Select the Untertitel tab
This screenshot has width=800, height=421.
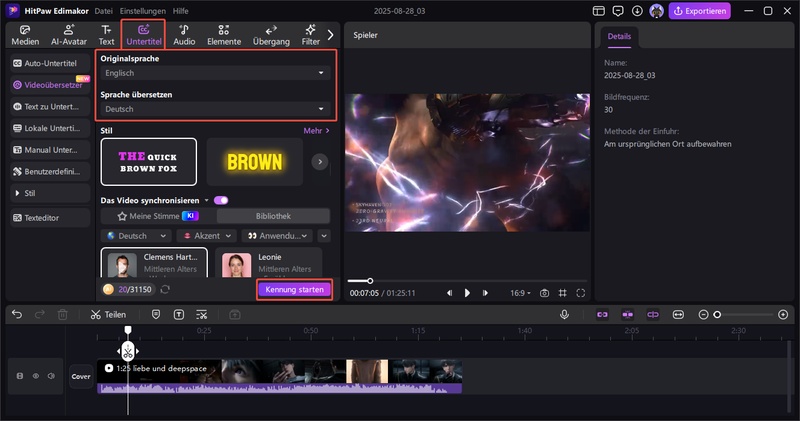(x=143, y=35)
